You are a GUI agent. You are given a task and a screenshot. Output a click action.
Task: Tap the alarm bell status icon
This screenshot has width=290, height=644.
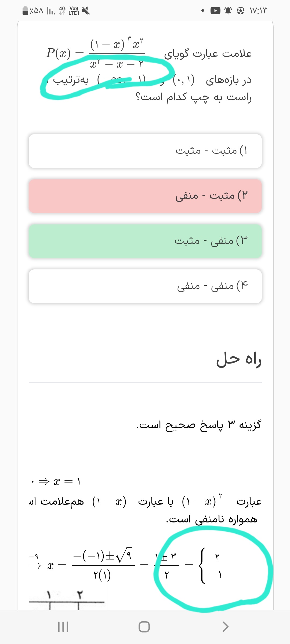click(x=228, y=11)
